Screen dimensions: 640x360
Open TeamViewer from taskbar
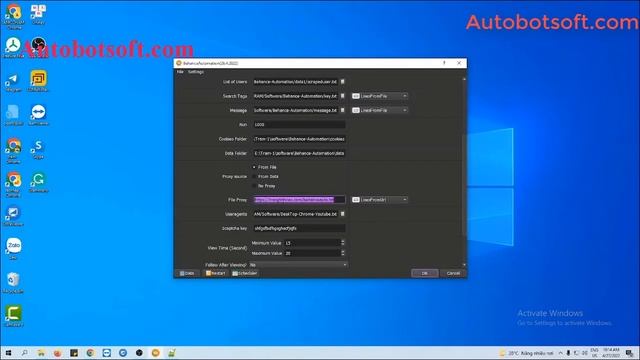pyautogui.click(x=107, y=353)
